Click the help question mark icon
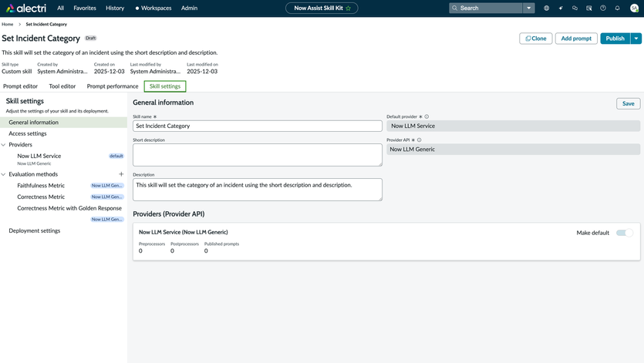Viewport: 644px width, 363px height. 603,8
